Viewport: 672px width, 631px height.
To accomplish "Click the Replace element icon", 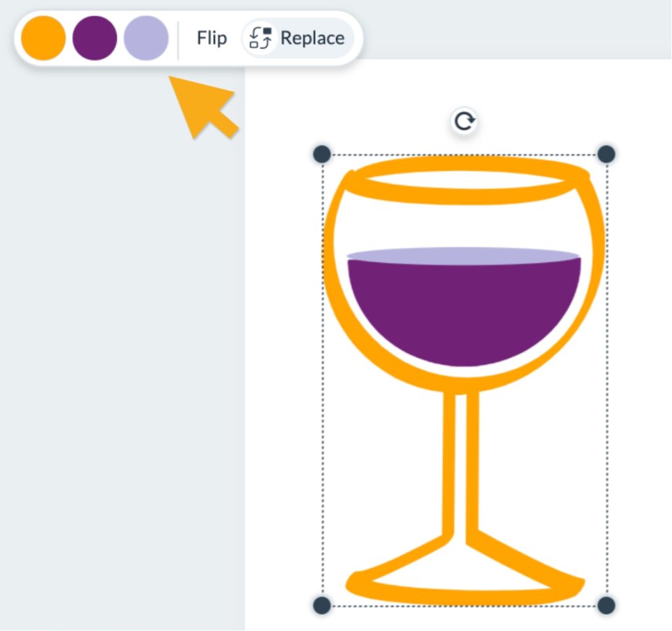I will click(260, 38).
